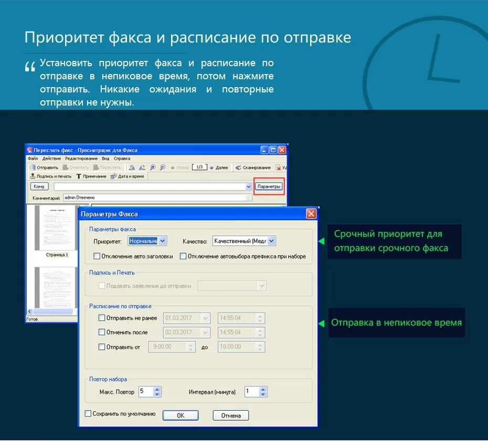Adjust the Отменить после time spinner

[x=260, y=332]
